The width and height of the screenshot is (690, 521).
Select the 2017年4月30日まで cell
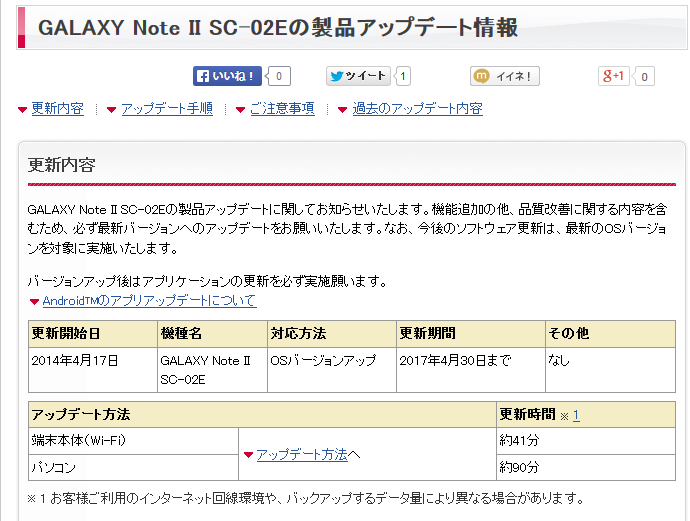point(471,370)
